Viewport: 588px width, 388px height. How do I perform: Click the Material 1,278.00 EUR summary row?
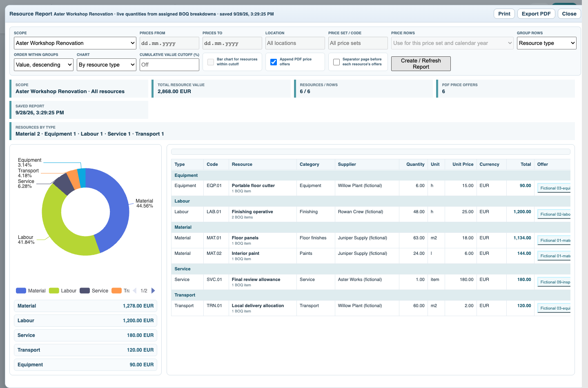tap(85, 306)
